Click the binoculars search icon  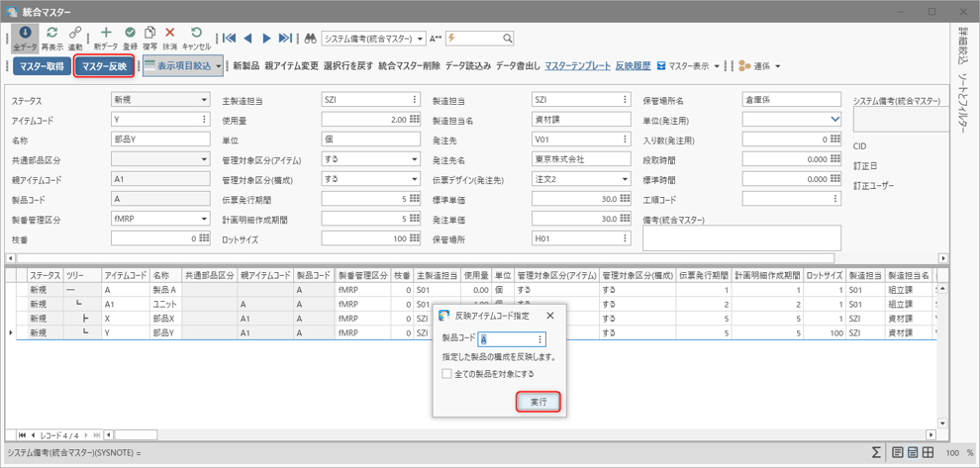[310, 39]
